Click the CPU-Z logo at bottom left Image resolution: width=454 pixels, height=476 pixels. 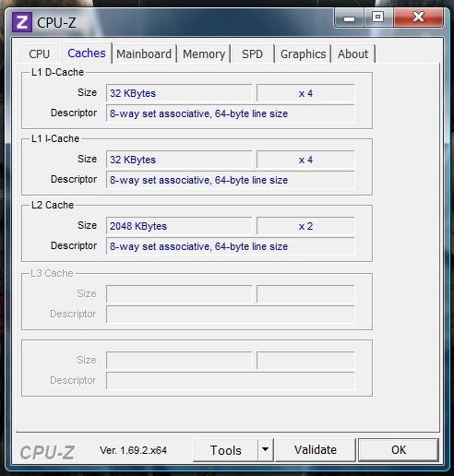point(47,452)
